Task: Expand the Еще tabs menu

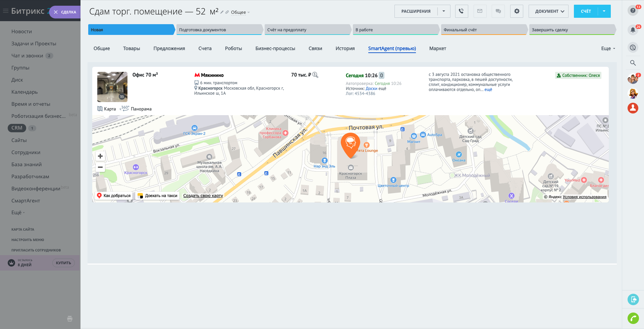Action: [608, 48]
